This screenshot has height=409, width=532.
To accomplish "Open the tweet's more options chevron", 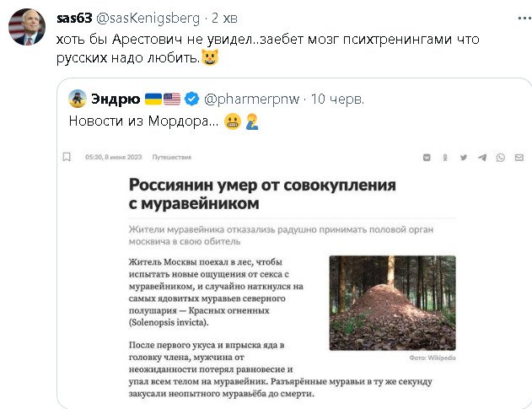I will click(514, 18).
